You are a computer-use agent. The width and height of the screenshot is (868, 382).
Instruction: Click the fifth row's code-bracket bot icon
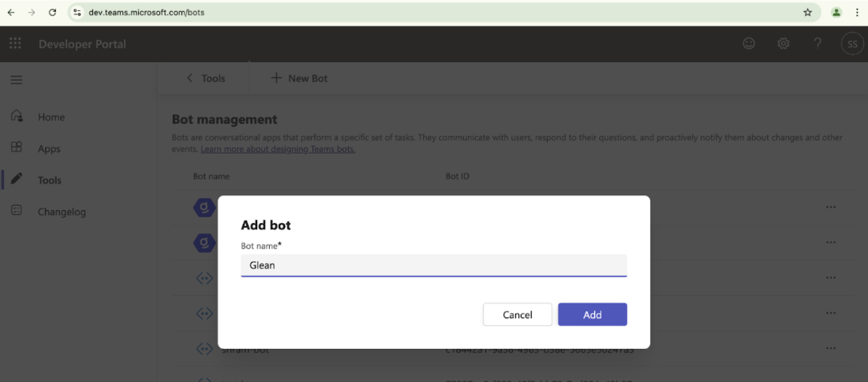point(204,348)
